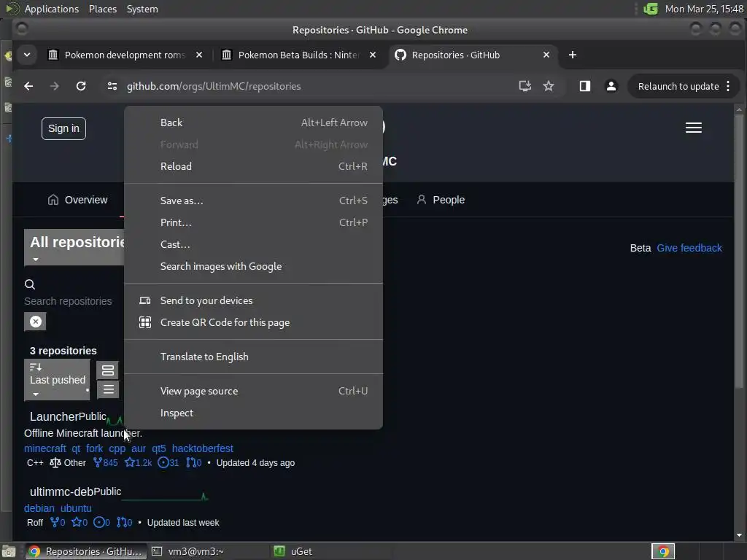Click the Give feedback link
747x560 pixels.
pyautogui.click(x=689, y=248)
